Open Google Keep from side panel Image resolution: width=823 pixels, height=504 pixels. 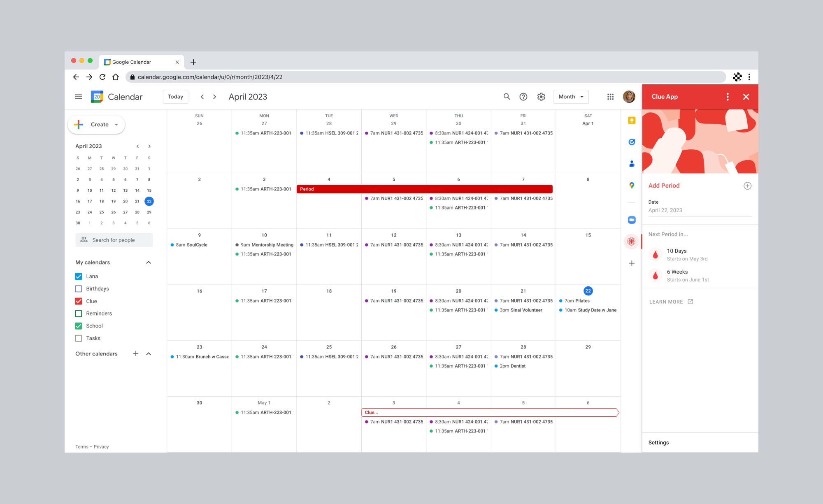[632, 121]
